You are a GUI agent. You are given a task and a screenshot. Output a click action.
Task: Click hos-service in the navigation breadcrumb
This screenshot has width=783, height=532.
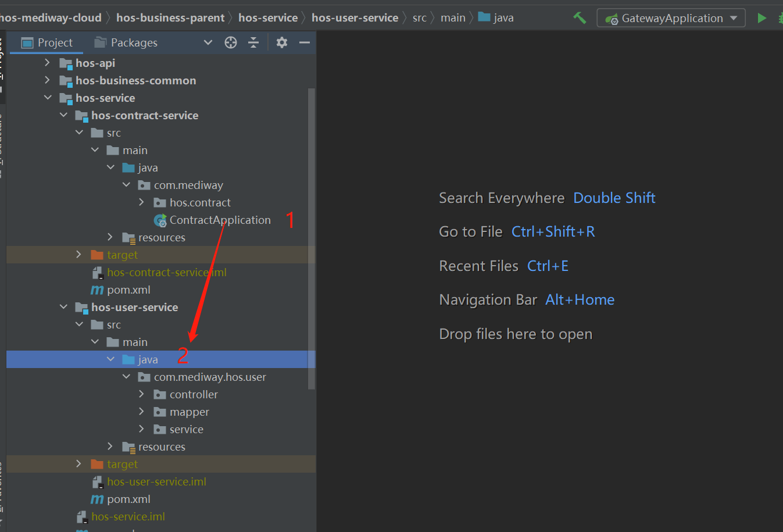pyautogui.click(x=268, y=18)
